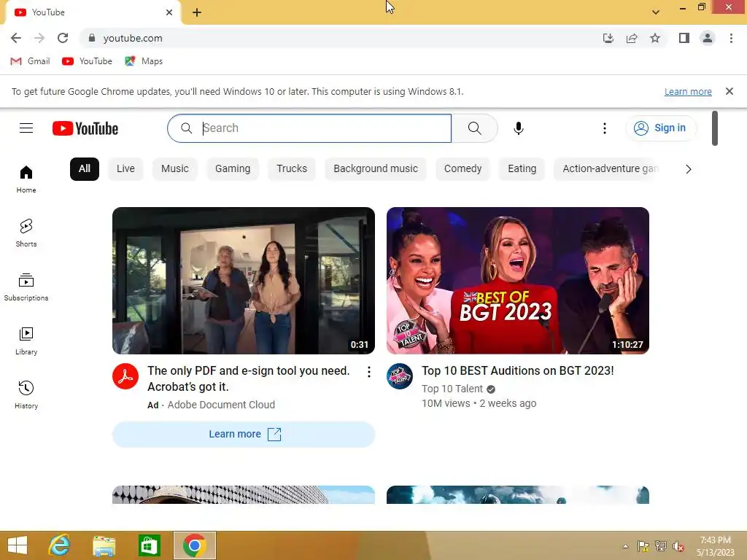The height and width of the screenshot is (560, 747).
Task: Open YouTube bookmark in bookmarks bar
Action: click(88, 61)
